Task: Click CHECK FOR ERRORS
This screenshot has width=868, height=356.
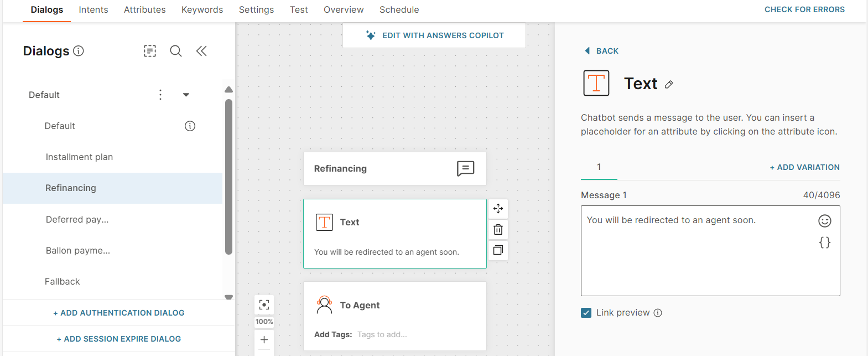Action: pos(804,9)
